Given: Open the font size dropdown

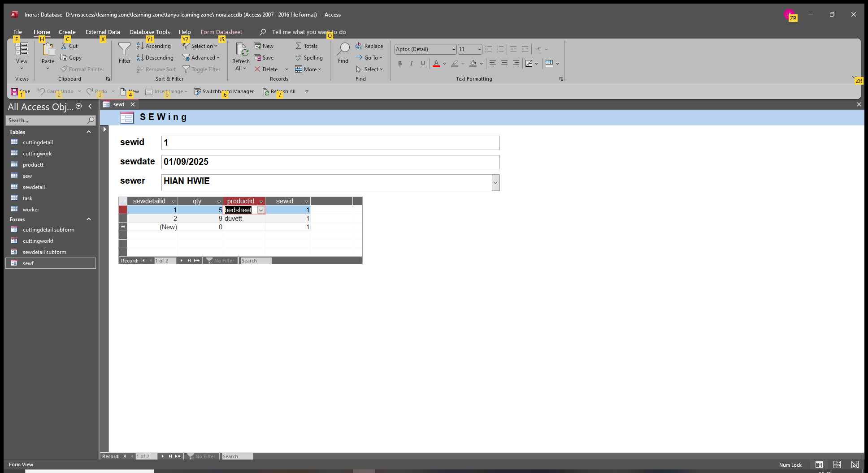Looking at the screenshot, I should [x=479, y=49].
